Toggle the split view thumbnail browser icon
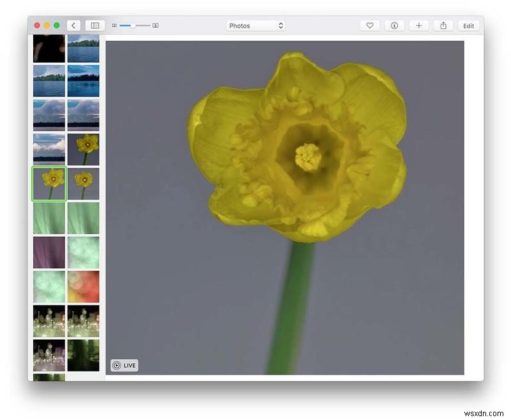 [x=94, y=26]
